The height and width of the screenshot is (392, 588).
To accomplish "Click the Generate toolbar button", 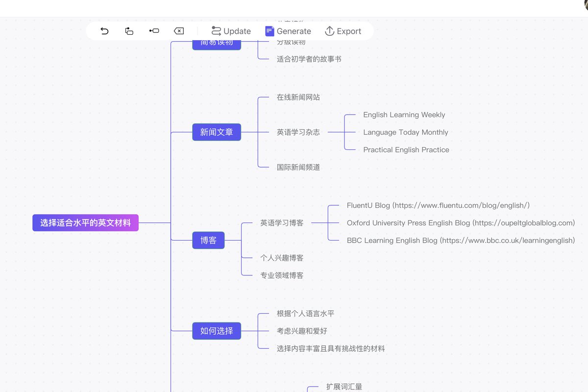I will coord(288,31).
